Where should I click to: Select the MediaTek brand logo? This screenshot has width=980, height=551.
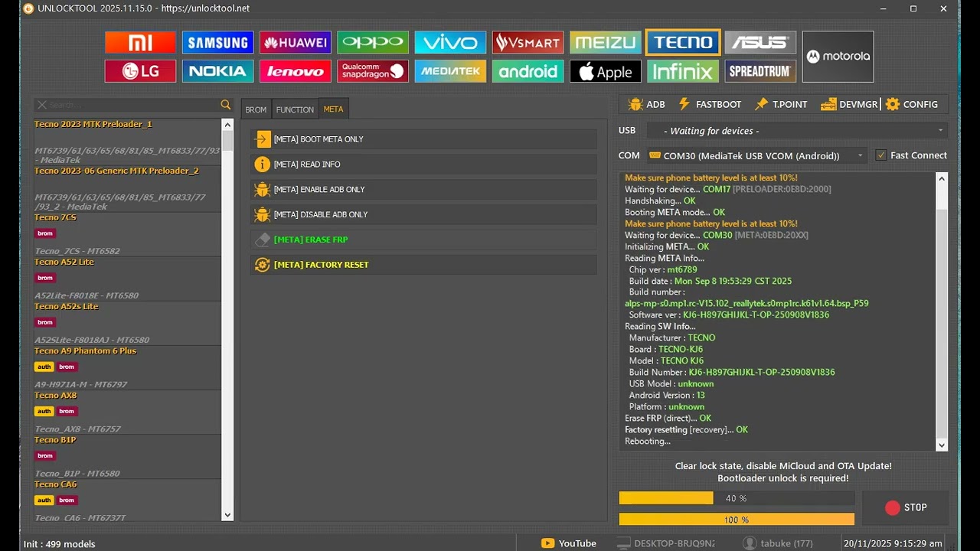tap(450, 72)
